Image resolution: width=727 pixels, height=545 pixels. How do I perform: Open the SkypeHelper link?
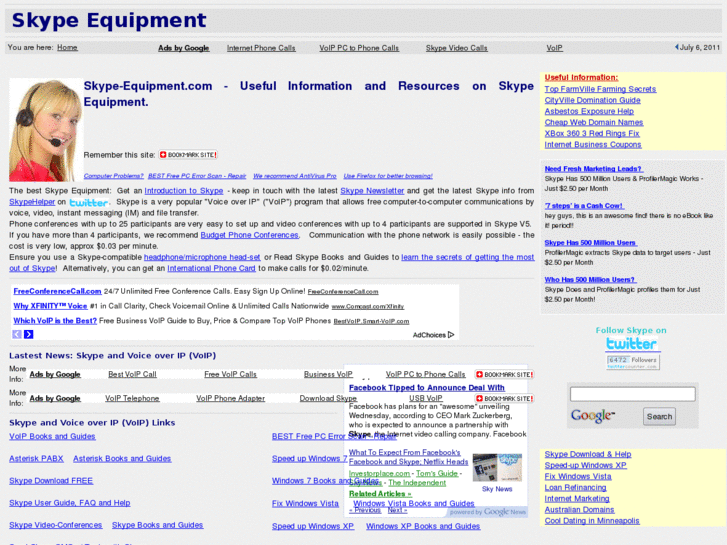32,202
